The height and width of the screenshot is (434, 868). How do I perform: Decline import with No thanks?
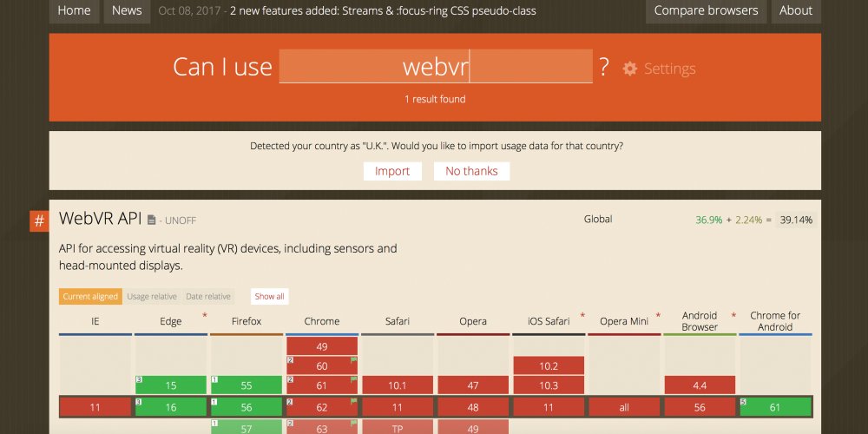471,171
